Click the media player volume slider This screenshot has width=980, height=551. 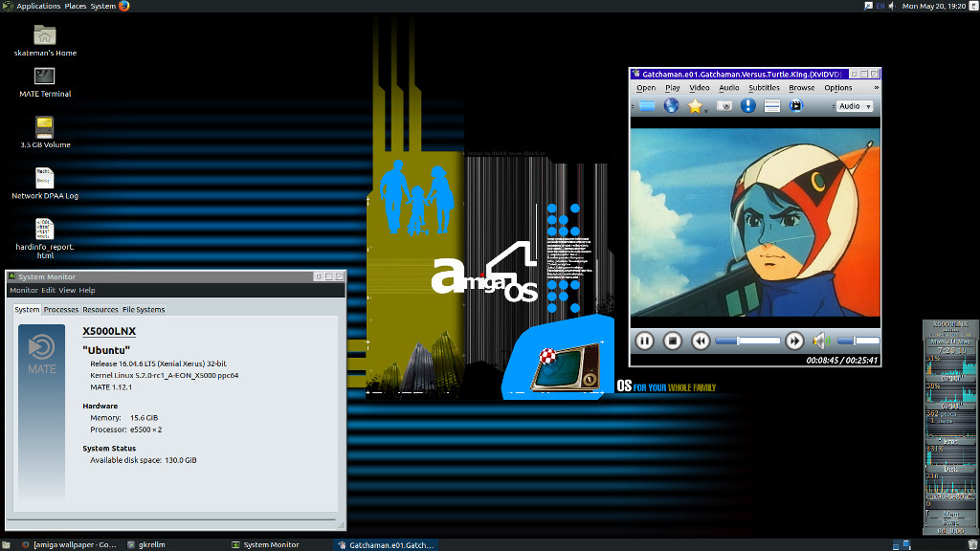[x=858, y=341]
